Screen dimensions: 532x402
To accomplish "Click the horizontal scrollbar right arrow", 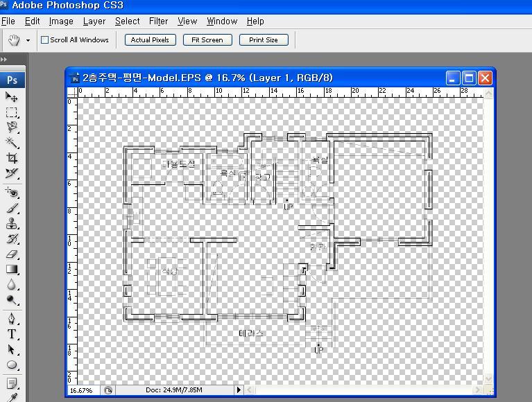I will (x=479, y=390).
